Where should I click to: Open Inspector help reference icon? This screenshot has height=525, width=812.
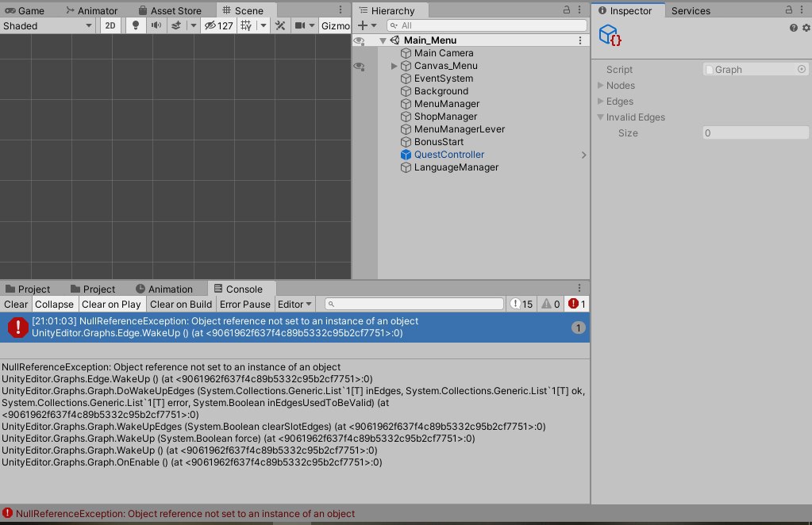[x=794, y=28]
